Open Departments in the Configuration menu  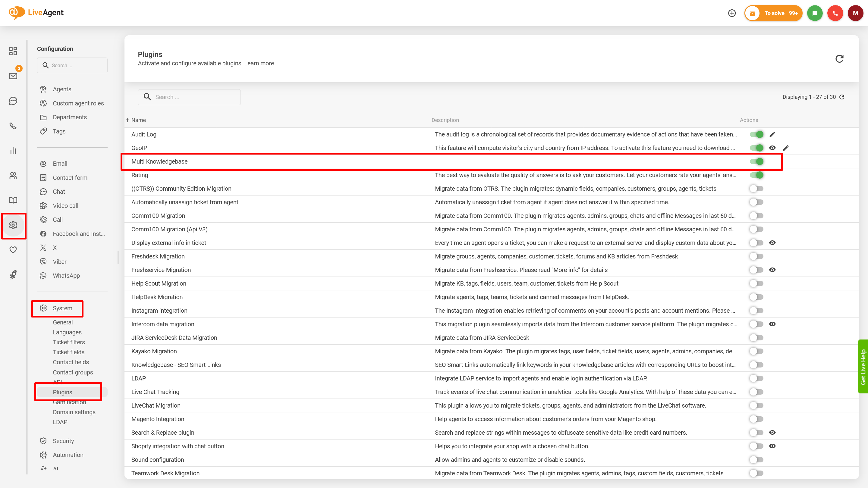70,117
